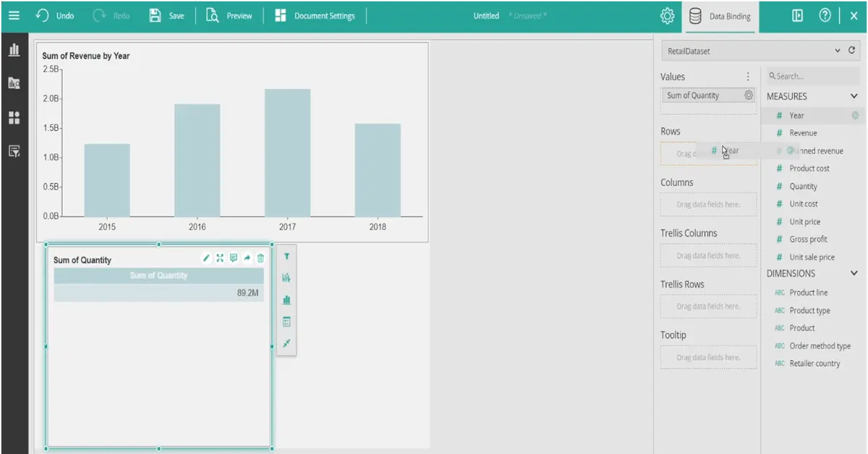This screenshot has height=454, width=868.
Task: Delete the Sum of Quantity widget
Action: click(261, 258)
